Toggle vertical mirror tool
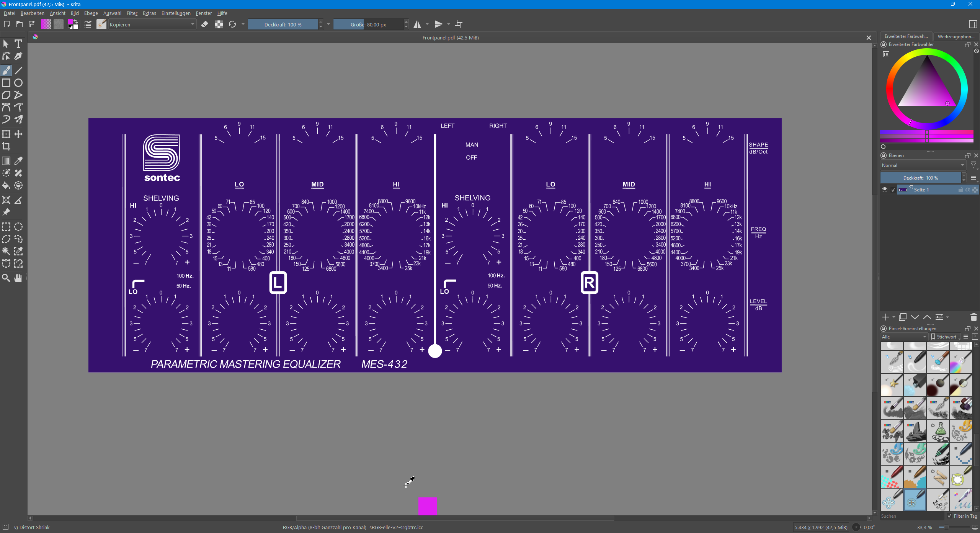The width and height of the screenshot is (980, 533). coord(438,25)
